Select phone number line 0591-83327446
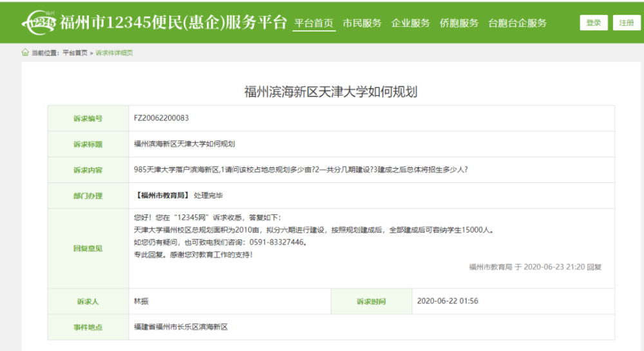The image size is (644, 351). 220,242
